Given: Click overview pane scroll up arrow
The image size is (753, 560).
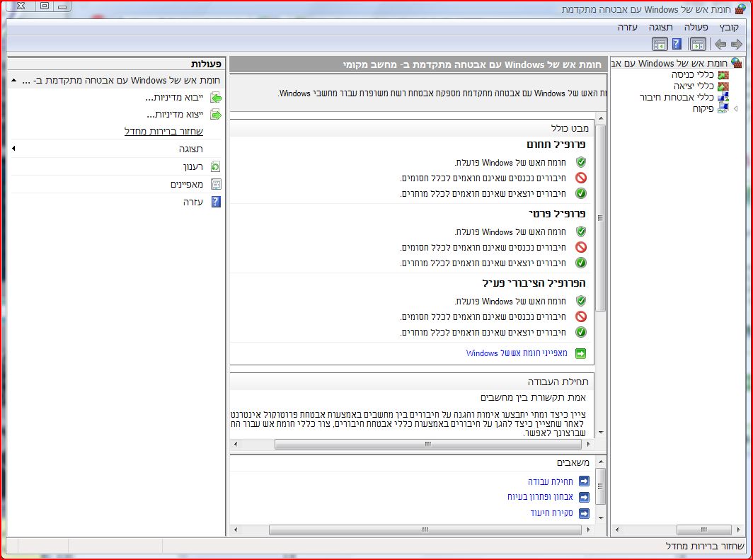Looking at the screenshot, I should click(x=600, y=118).
